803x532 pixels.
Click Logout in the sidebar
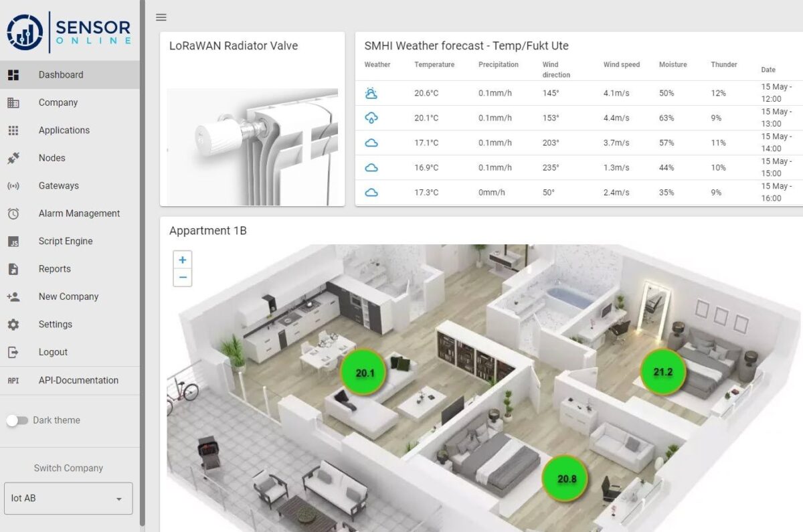click(x=53, y=351)
